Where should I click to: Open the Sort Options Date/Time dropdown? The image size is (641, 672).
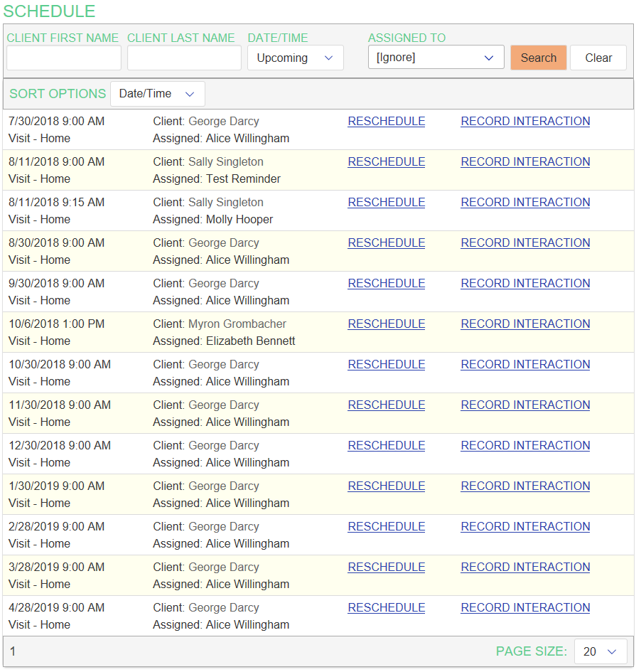[157, 94]
